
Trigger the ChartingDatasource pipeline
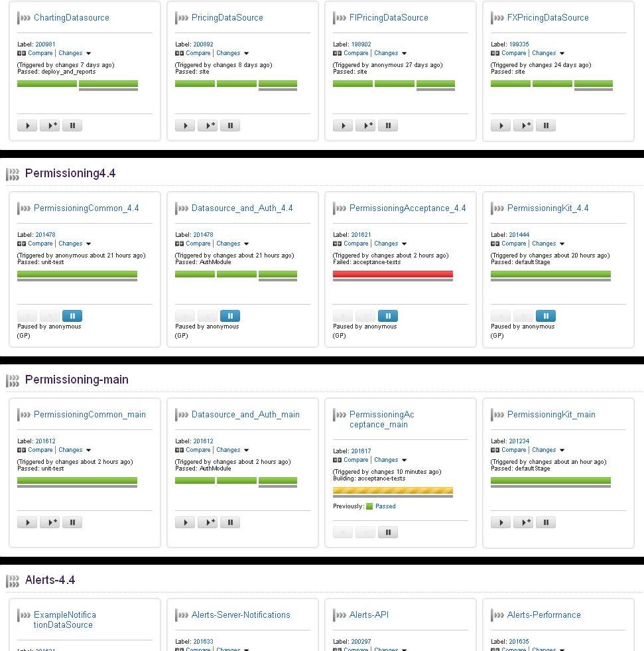(x=27, y=125)
